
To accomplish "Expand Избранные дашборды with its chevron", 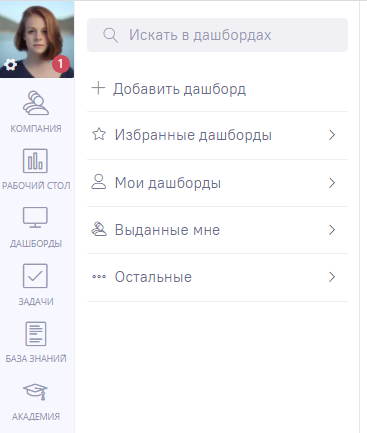I will (332, 135).
